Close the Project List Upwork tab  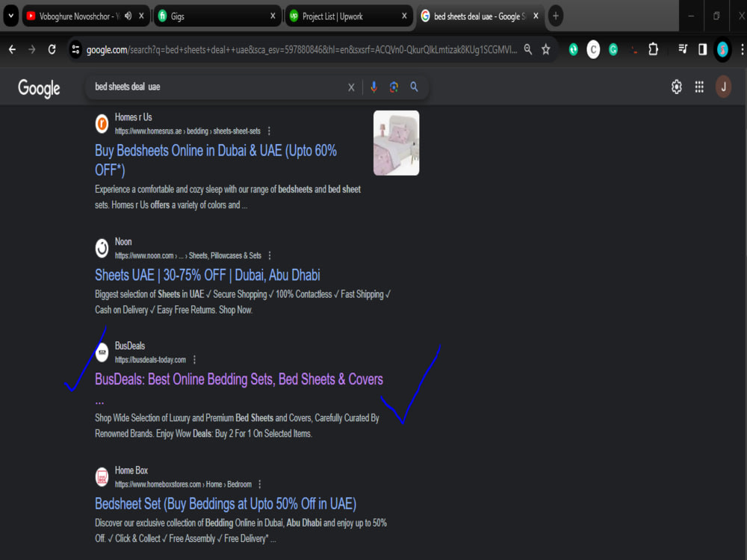(x=404, y=16)
